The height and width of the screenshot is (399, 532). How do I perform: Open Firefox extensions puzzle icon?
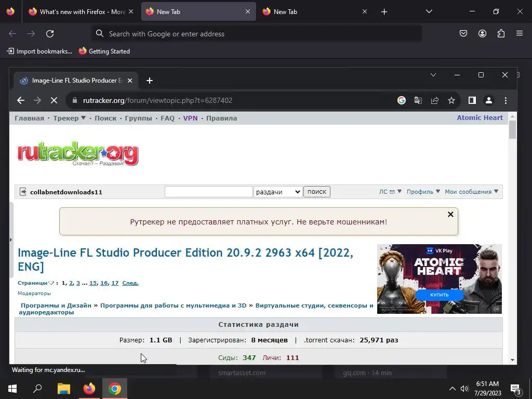click(501, 33)
